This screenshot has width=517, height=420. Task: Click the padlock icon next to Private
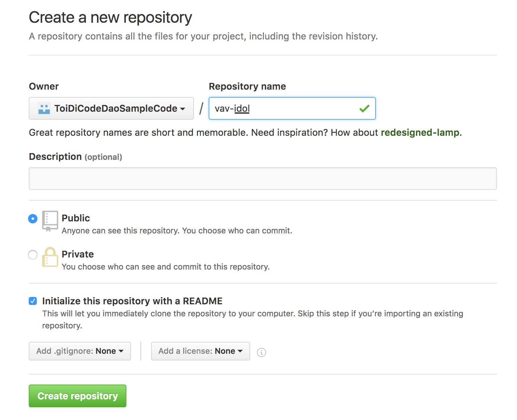tap(50, 257)
